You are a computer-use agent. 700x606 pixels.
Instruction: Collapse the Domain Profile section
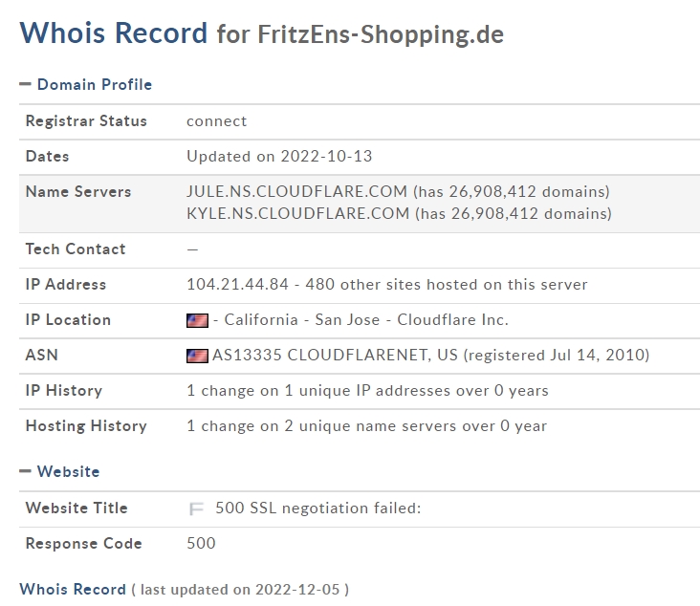click(x=26, y=84)
